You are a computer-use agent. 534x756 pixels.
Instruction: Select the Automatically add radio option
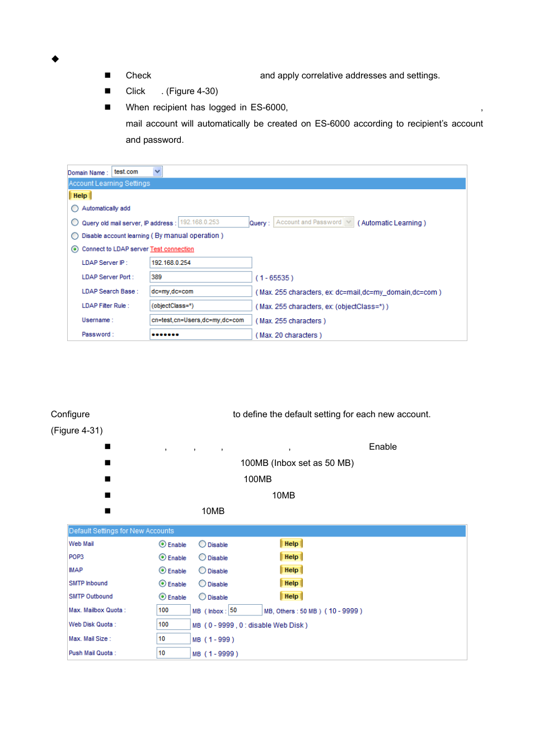[x=74, y=208]
